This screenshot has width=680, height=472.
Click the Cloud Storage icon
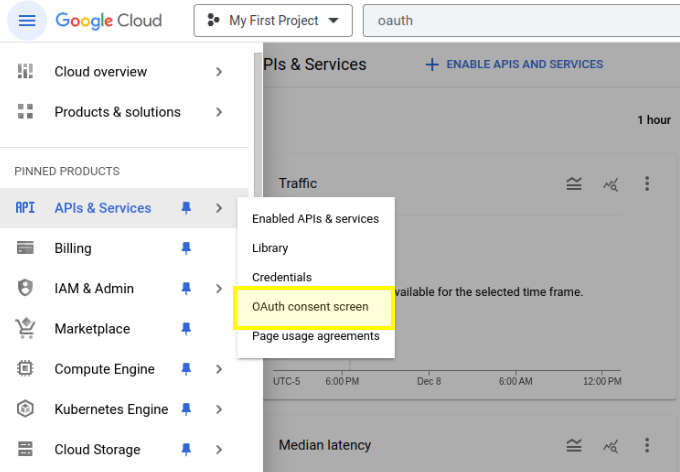(25, 449)
